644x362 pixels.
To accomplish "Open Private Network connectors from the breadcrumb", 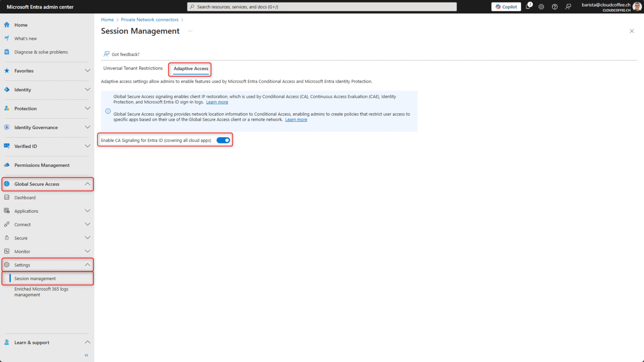I will 150,19.
